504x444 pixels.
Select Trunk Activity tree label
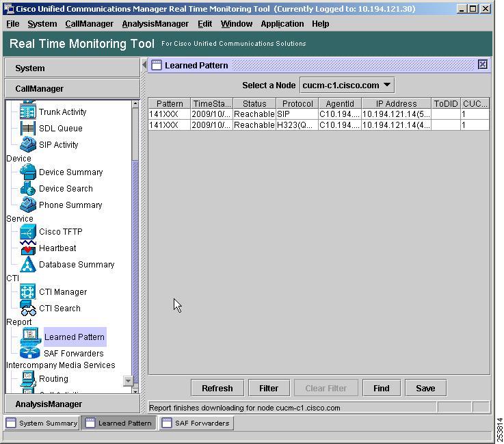63,112
